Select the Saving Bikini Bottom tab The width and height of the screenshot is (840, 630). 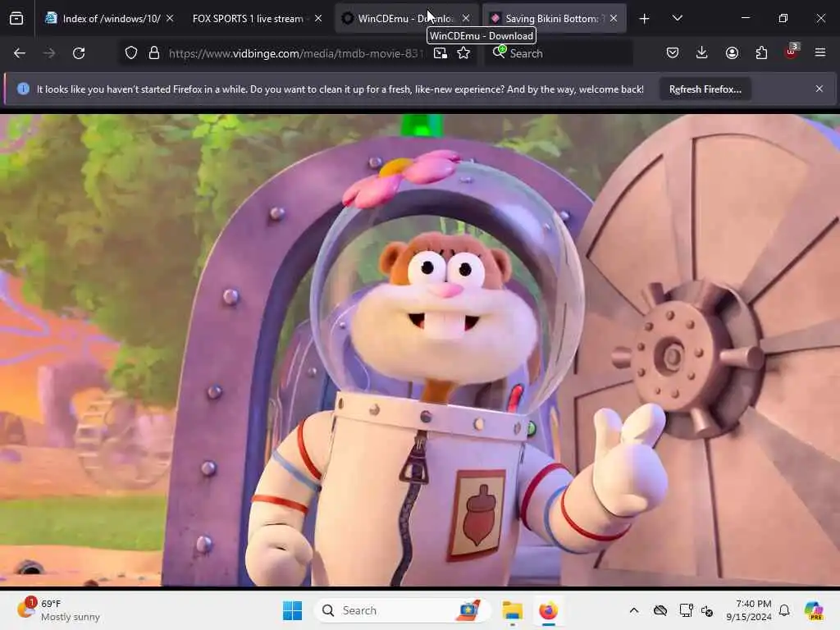point(552,18)
